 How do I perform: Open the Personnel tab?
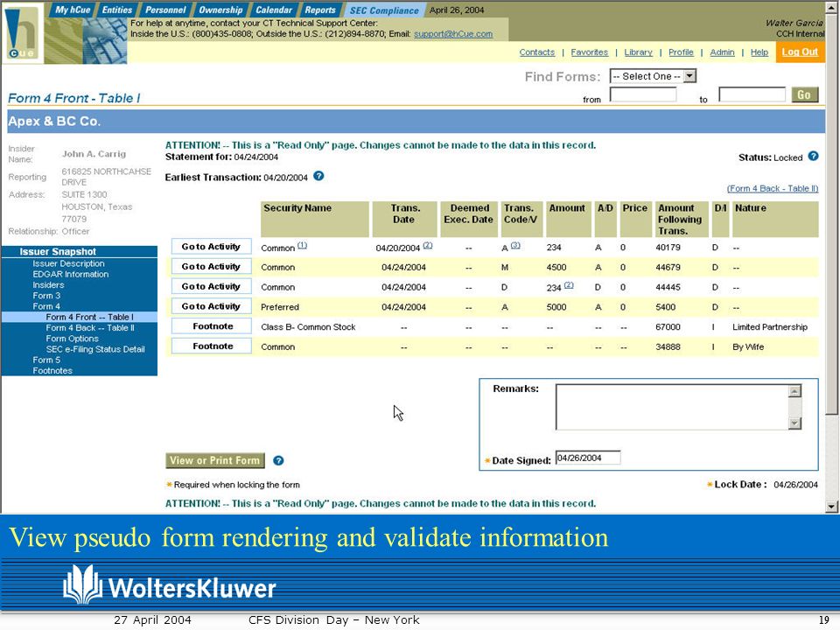165,10
